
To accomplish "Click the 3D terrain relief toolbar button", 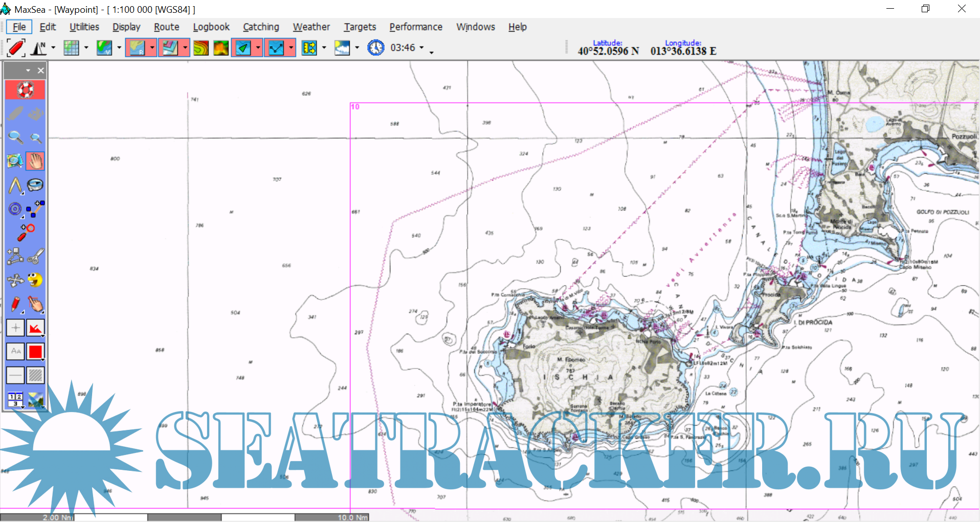I will coord(221,48).
